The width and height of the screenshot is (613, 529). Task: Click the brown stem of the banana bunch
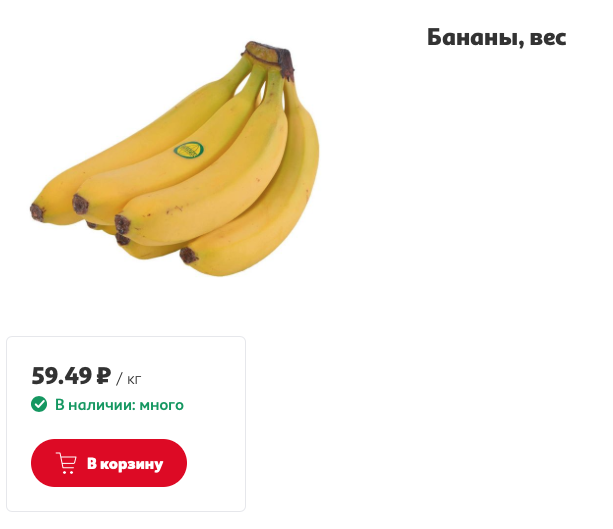[270, 57]
